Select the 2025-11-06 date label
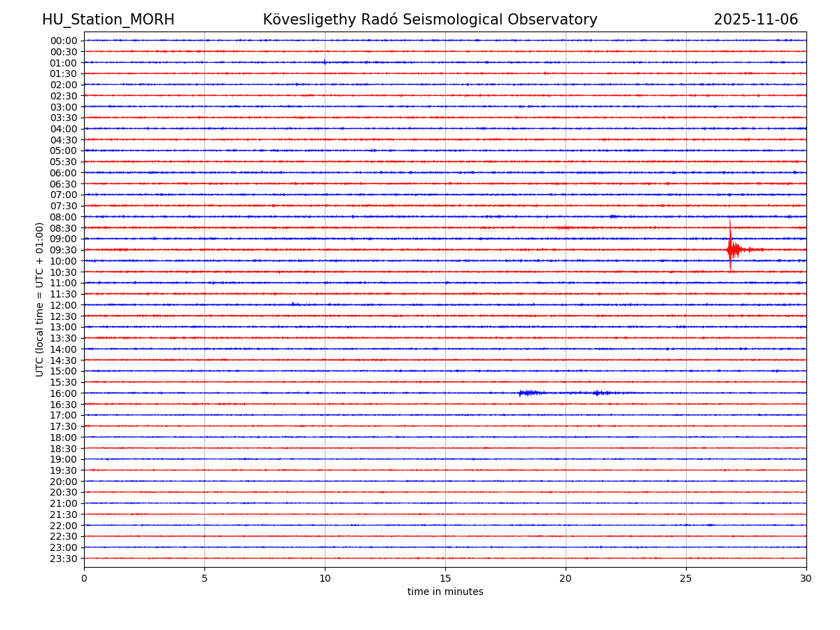The height and width of the screenshot is (630, 840). click(755, 20)
